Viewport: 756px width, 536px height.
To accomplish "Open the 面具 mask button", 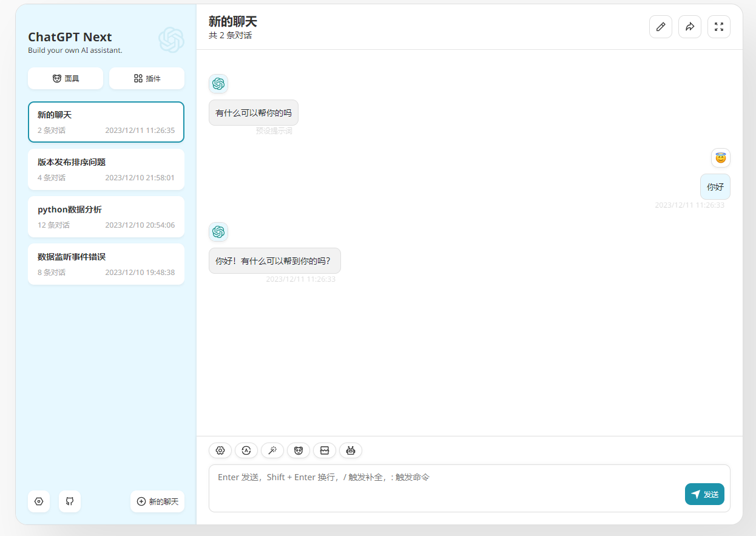I will (x=66, y=78).
